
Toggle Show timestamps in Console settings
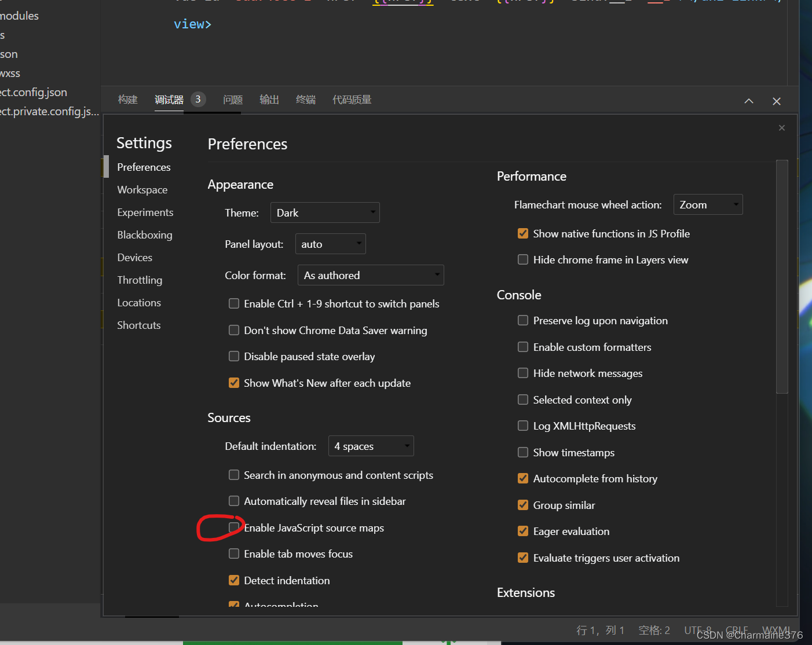point(523,452)
